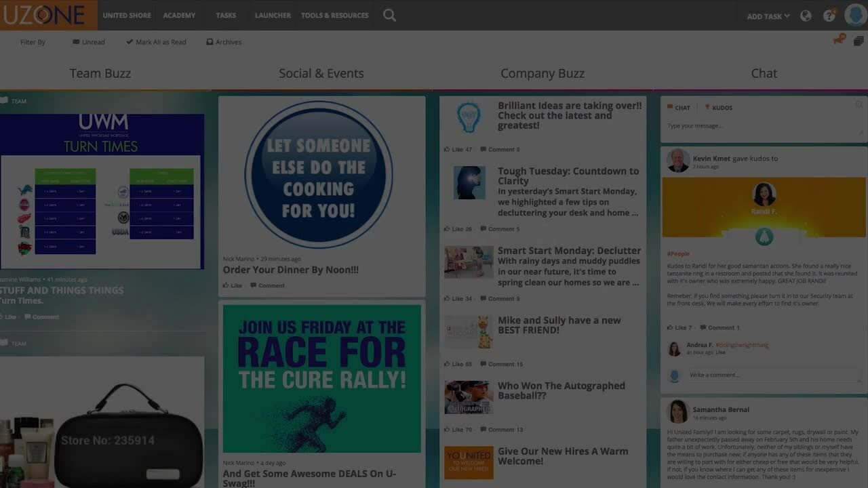Image resolution: width=868 pixels, height=488 pixels.
Task: Like the Tough Tuesday post with 26 likes
Action: 458,229
